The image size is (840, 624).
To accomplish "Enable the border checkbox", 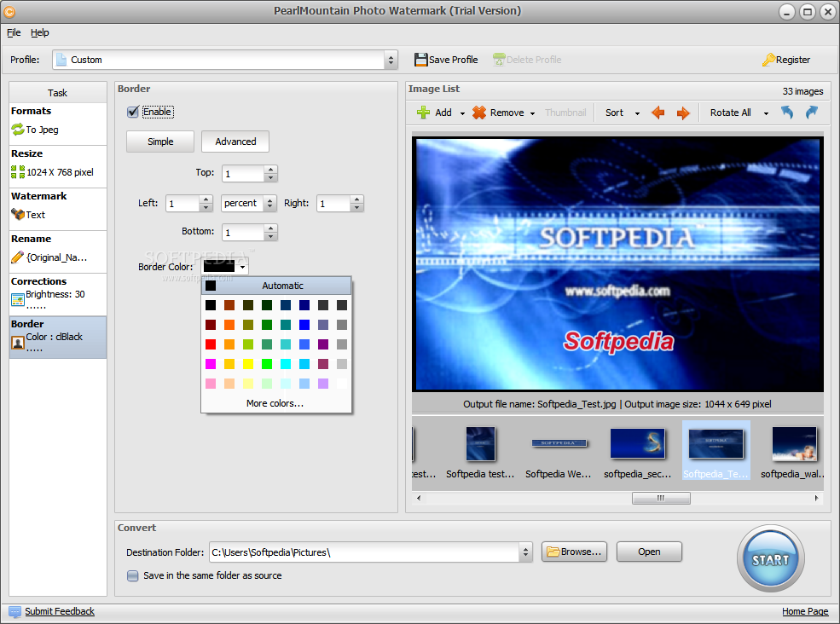I will pyautogui.click(x=133, y=112).
